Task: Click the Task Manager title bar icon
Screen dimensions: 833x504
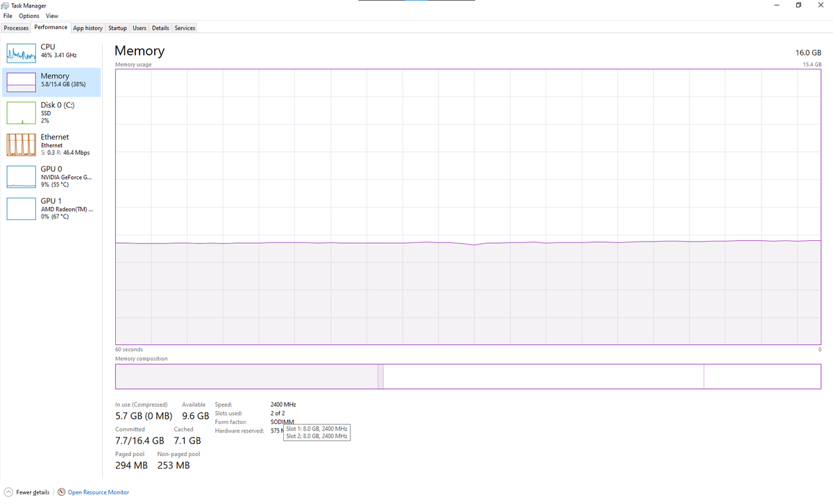Action: [6, 5]
